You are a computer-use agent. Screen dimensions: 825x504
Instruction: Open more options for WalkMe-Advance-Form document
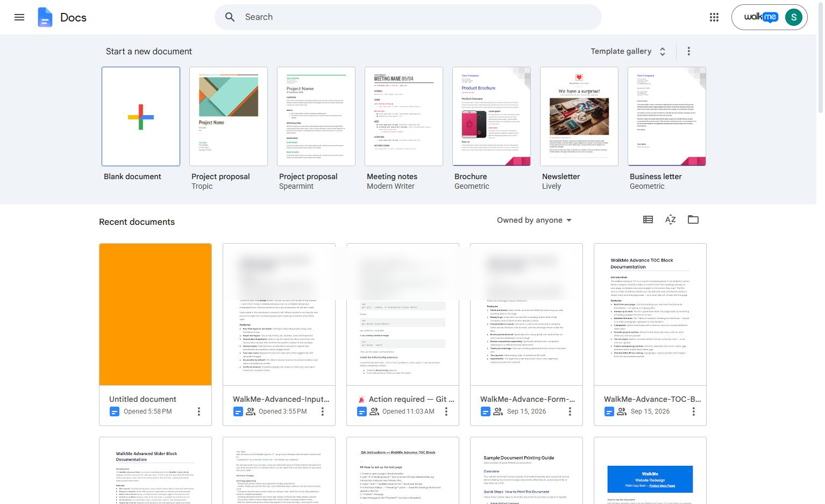pos(570,411)
